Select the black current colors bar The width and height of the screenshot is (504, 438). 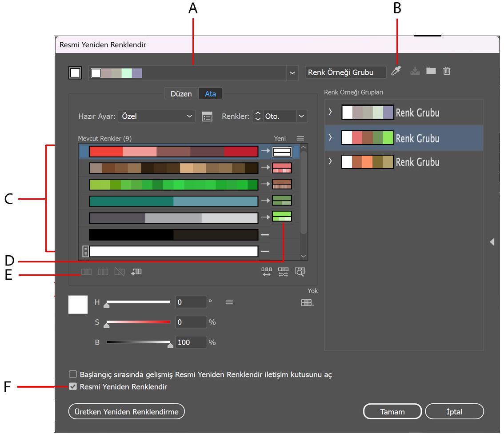coord(174,235)
